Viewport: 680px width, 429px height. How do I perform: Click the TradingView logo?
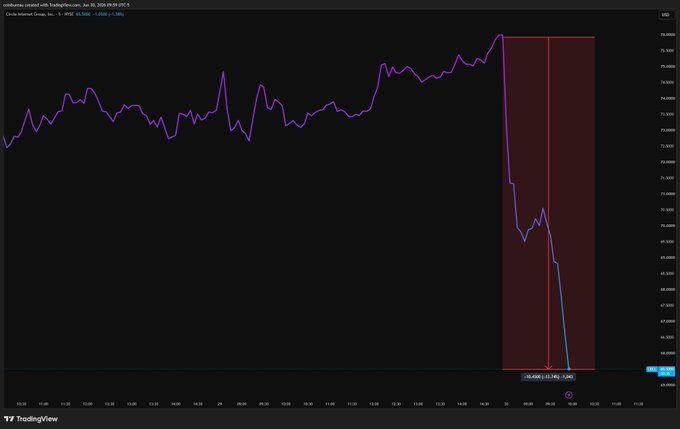tap(31, 419)
